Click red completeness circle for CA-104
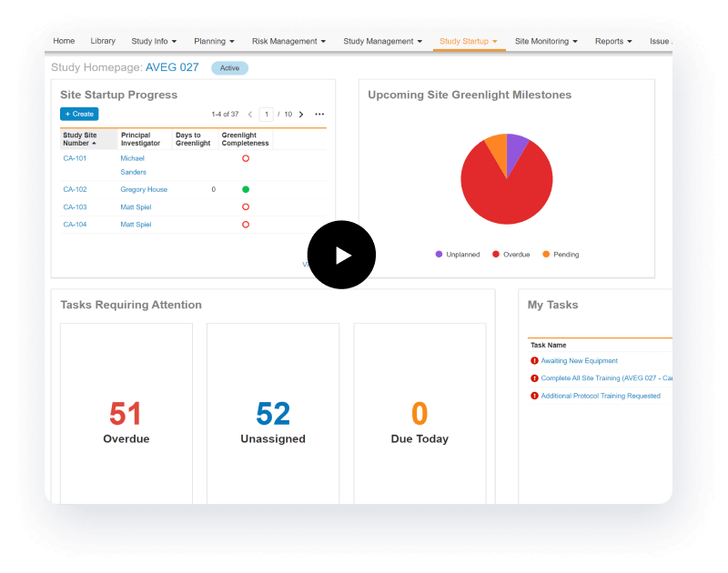728x573 pixels. [x=246, y=225]
